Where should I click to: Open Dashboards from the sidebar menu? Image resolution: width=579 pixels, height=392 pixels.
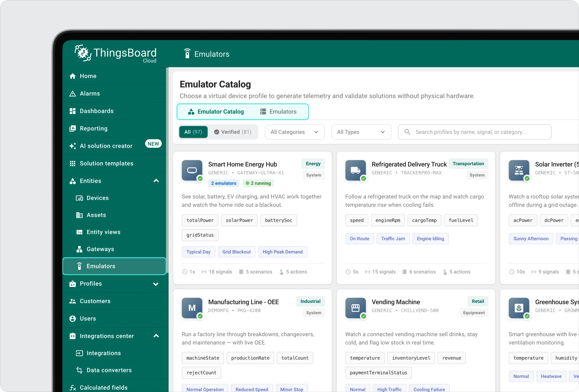coord(96,111)
